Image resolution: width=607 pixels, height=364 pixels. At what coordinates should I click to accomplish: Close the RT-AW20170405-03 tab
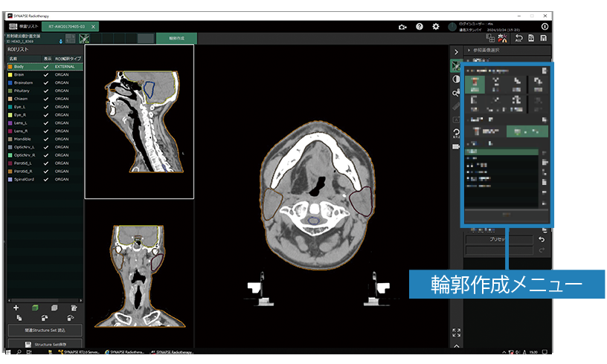(x=93, y=27)
